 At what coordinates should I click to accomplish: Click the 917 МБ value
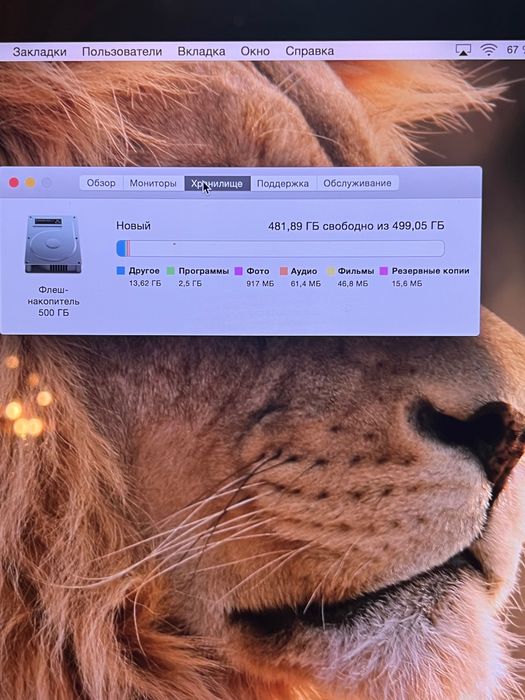260,283
